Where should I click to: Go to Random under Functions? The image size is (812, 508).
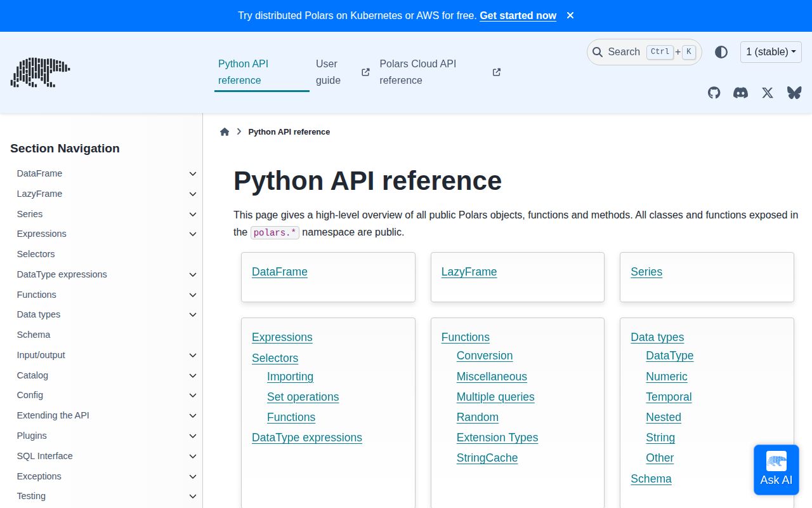coord(478,417)
